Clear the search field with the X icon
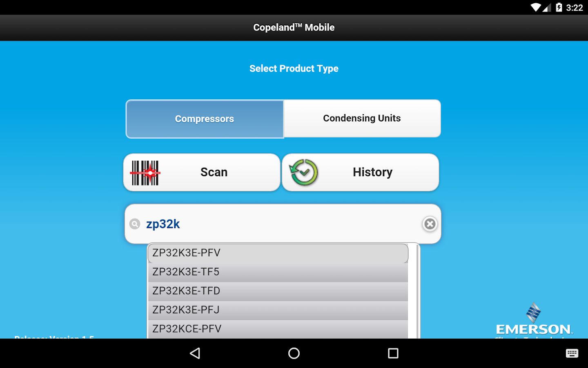Screen dimensions: 588x368 coord(430,224)
